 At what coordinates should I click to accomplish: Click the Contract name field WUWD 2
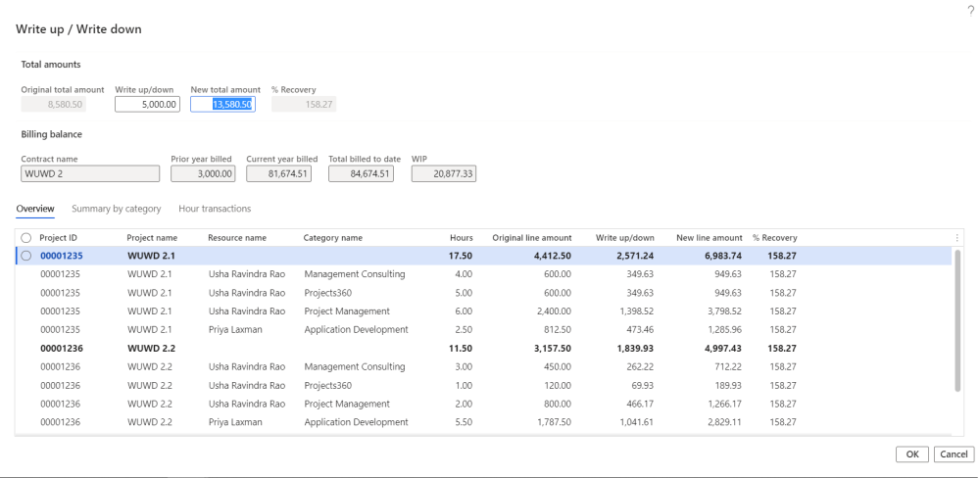(x=90, y=173)
